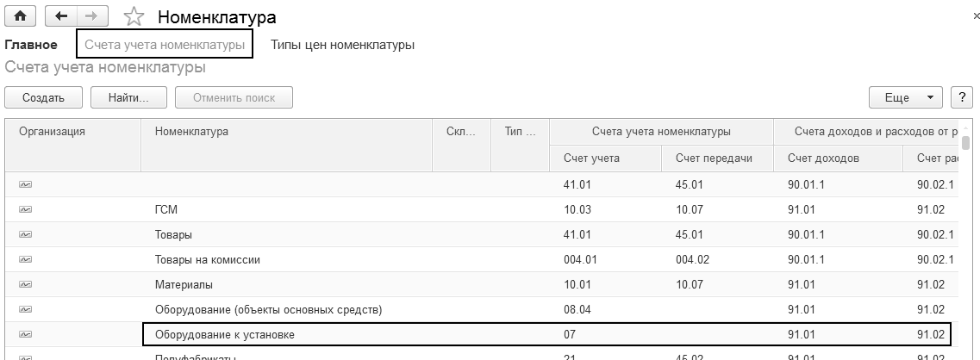Open help with the question mark button
The height and width of the screenshot is (360, 980).
(x=961, y=97)
